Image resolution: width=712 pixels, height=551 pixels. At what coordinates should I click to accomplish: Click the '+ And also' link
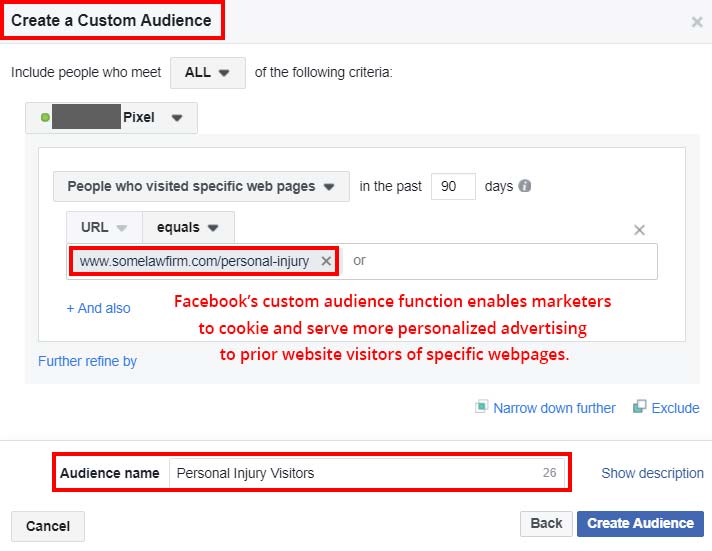(99, 308)
